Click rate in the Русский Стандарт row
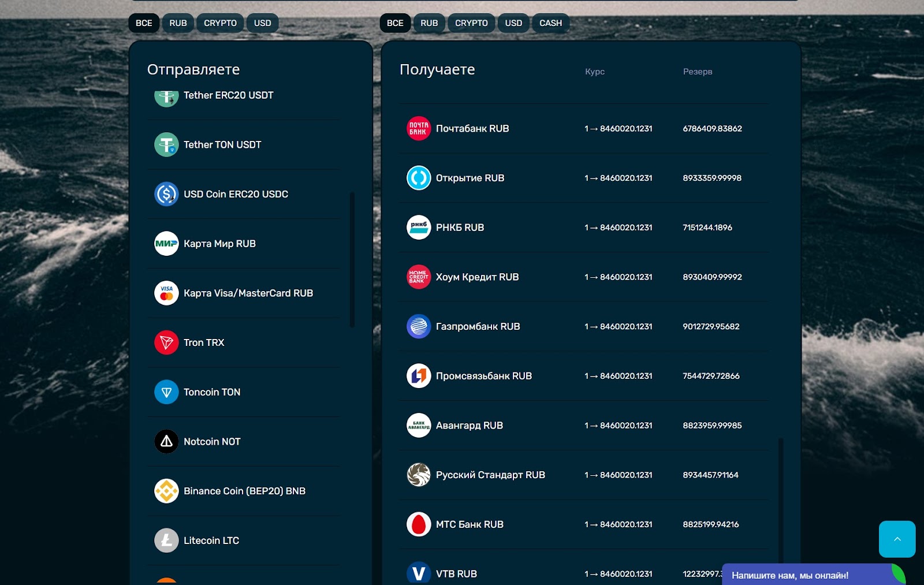Image resolution: width=924 pixels, height=585 pixels. click(619, 475)
